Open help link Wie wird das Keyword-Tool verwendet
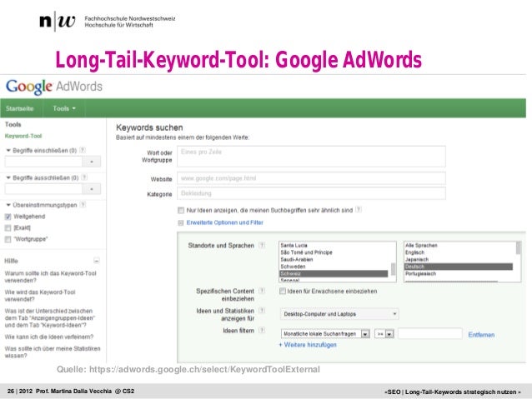Viewport: 532px width, 399px height. 40,296
